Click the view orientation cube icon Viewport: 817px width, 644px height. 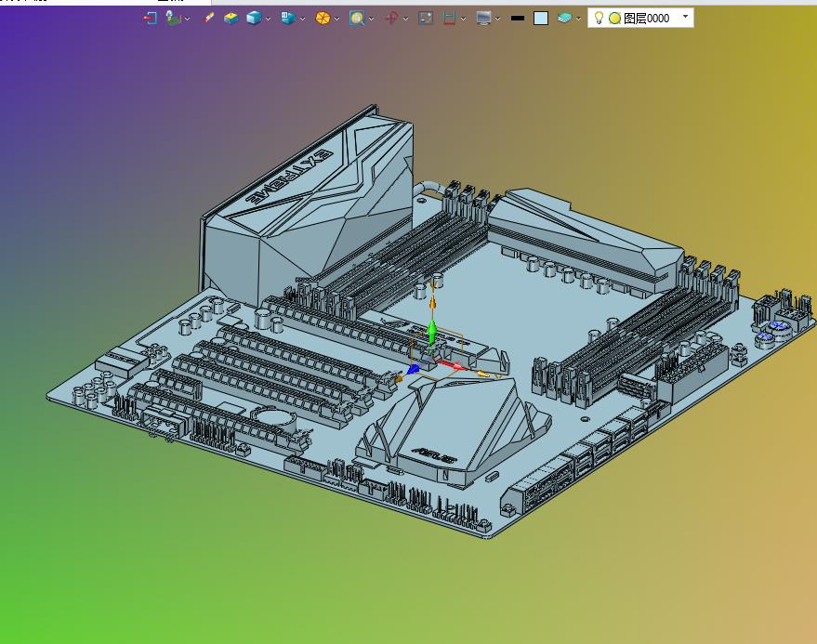[287, 19]
